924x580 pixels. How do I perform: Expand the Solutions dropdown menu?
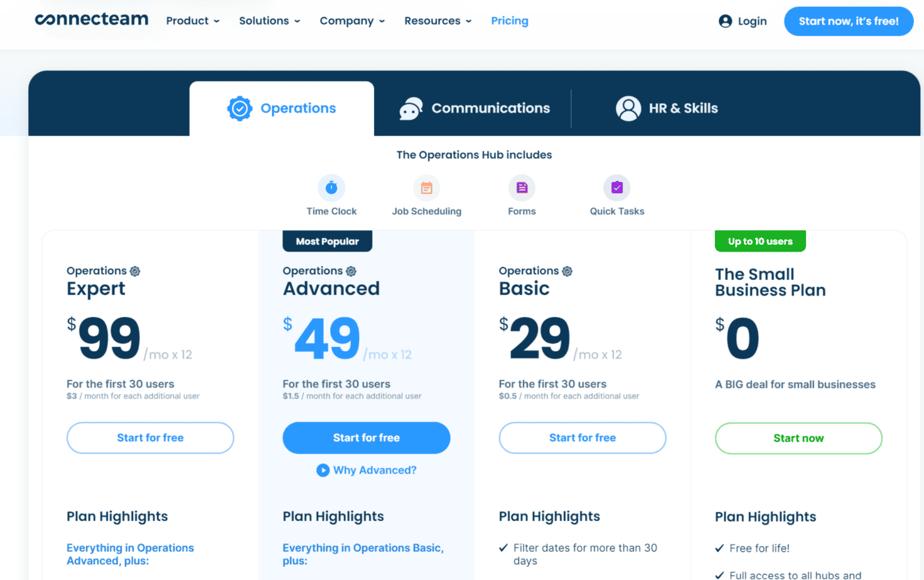[269, 21]
